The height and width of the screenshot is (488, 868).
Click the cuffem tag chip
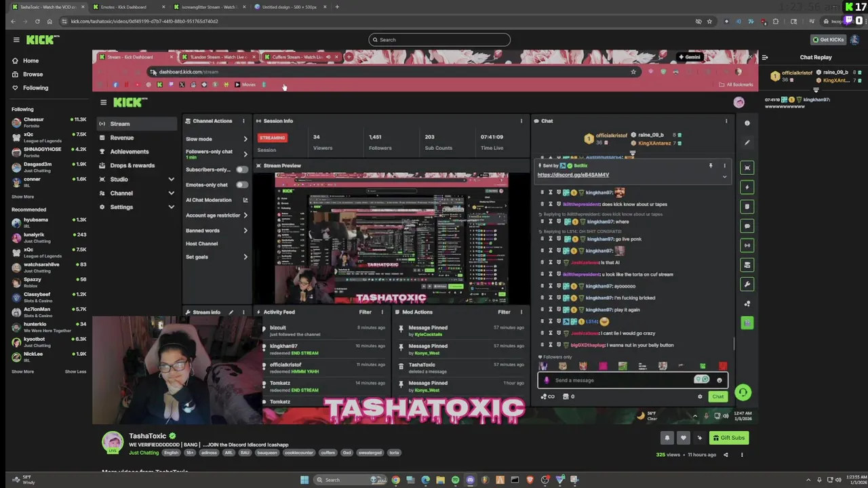pyautogui.click(x=328, y=453)
